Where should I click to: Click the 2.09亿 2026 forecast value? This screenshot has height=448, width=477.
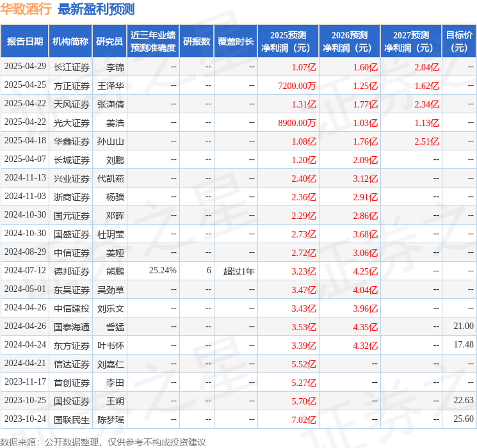365,160
